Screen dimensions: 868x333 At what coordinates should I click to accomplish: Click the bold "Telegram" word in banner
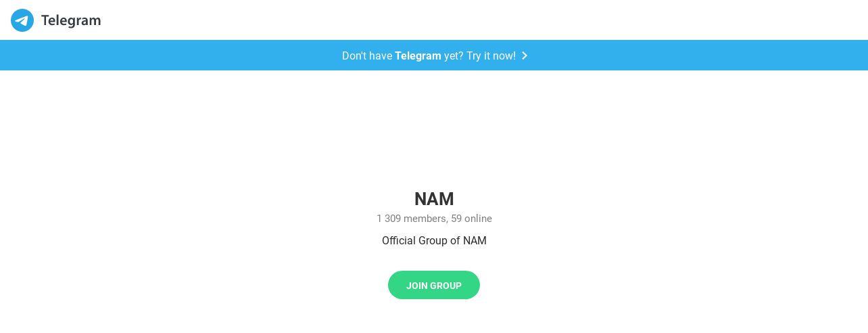tap(418, 56)
